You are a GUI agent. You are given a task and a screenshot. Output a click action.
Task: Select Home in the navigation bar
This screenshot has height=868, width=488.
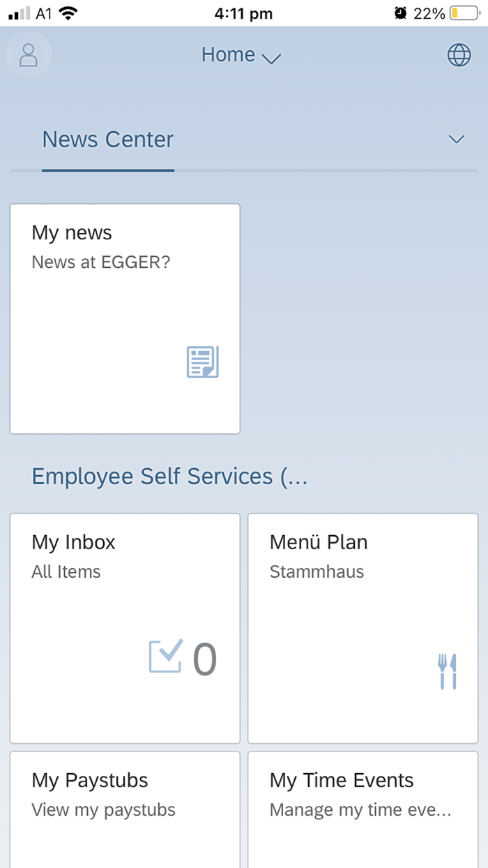click(x=228, y=54)
